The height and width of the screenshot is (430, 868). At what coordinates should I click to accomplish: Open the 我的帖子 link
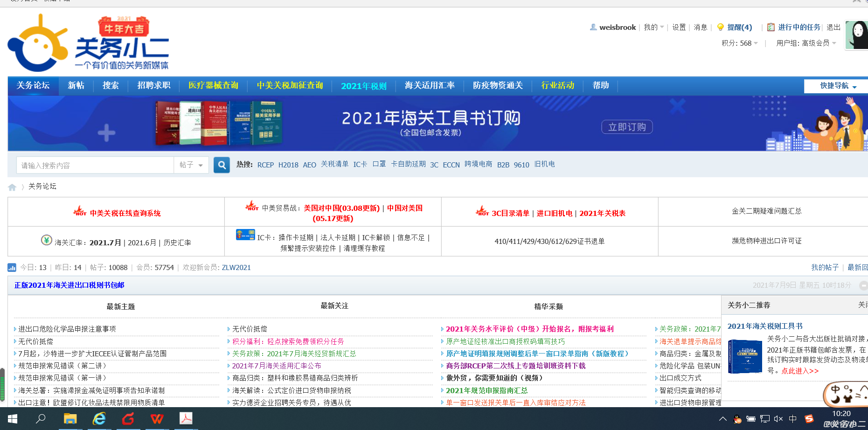[825, 267]
